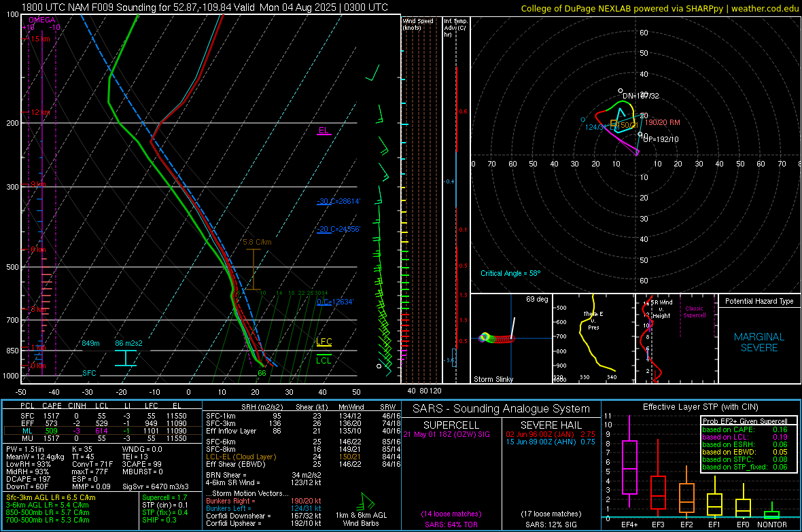Click the '(14 loose matches)' text

(x=451, y=514)
